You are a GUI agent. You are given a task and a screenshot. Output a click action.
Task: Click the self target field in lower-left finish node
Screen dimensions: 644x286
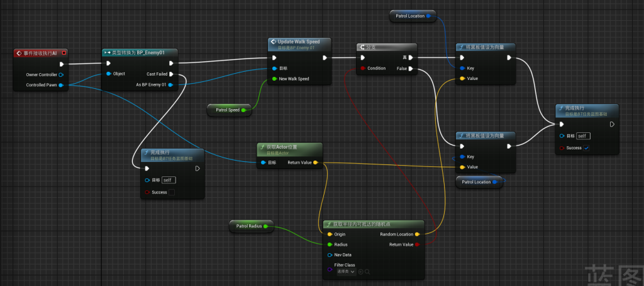click(169, 180)
